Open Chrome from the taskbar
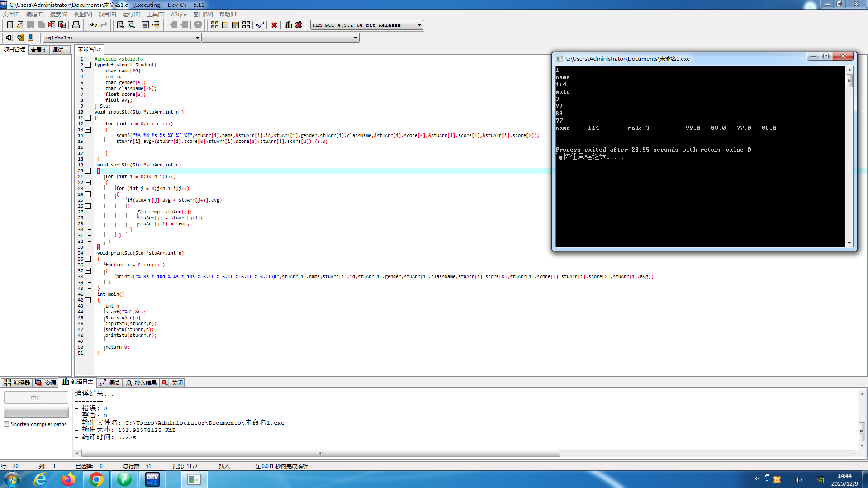This screenshot has width=868, height=488. tap(96, 479)
